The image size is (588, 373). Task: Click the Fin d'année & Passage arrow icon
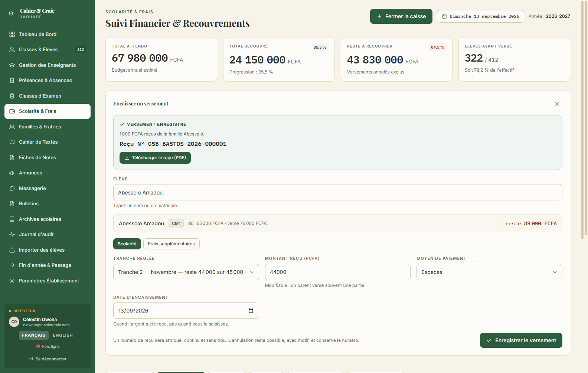[x=12, y=265]
